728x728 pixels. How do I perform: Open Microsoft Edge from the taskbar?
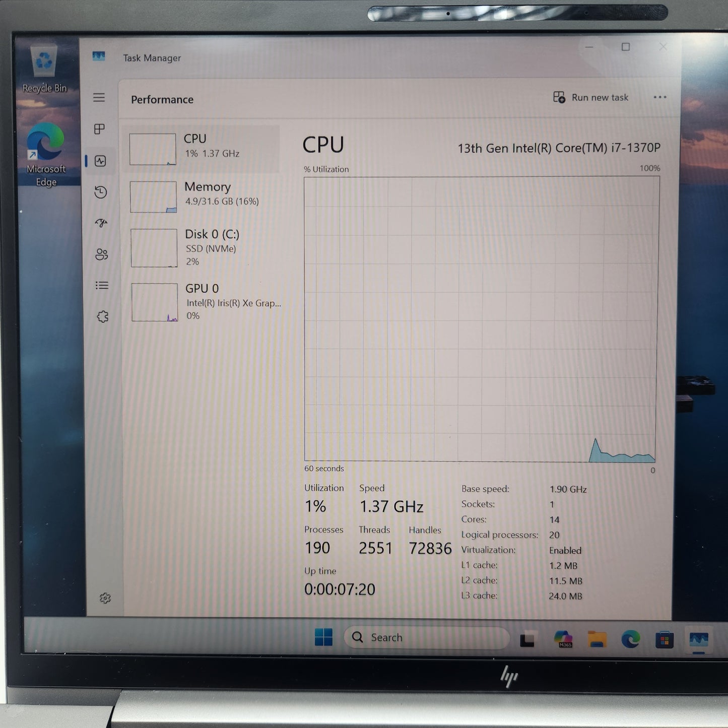click(630, 639)
